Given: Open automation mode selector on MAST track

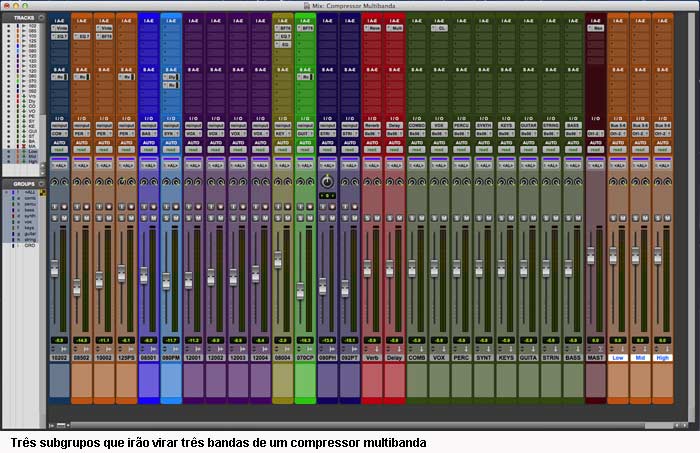Looking at the screenshot, I should [x=596, y=150].
